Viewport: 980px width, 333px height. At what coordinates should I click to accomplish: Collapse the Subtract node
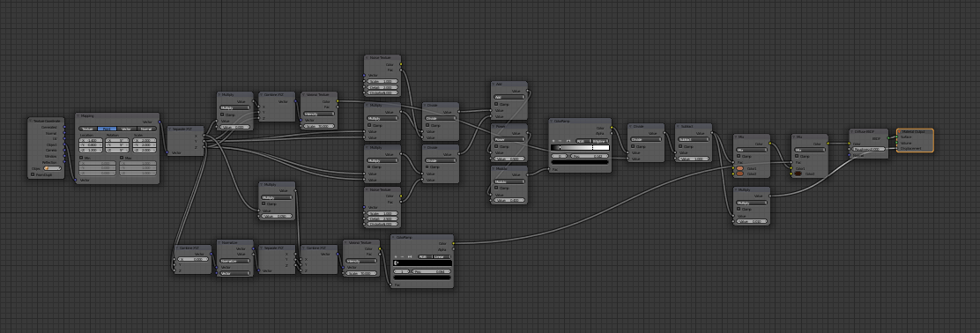pos(677,126)
